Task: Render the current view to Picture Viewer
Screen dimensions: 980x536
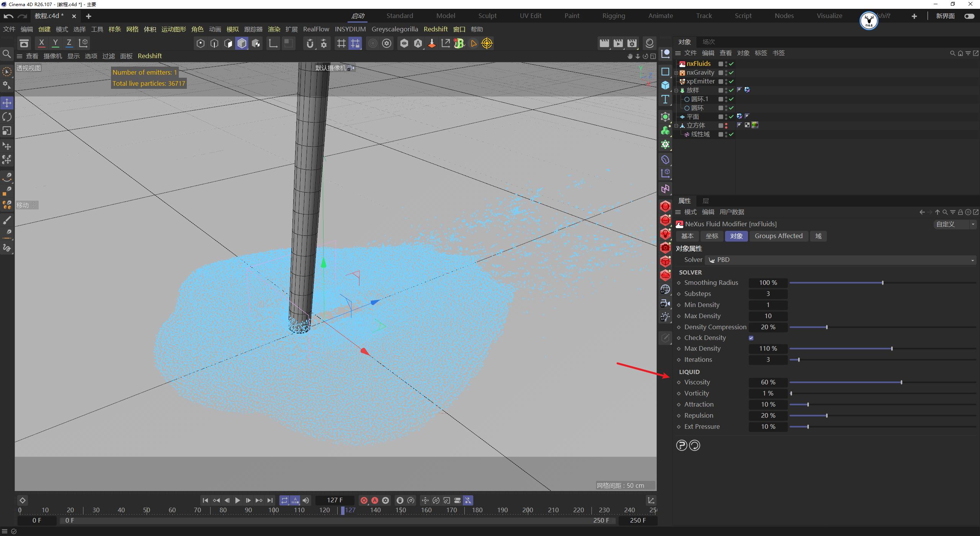Action: click(x=618, y=43)
